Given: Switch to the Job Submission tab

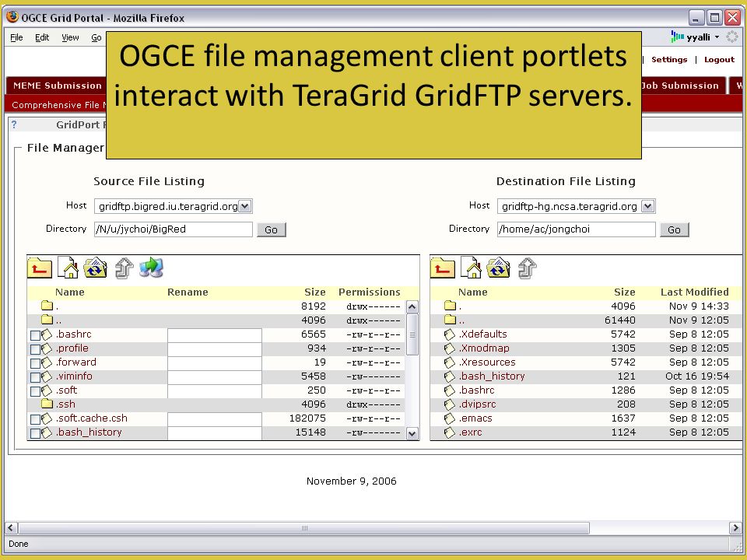Looking at the screenshot, I should pyautogui.click(x=683, y=86).
